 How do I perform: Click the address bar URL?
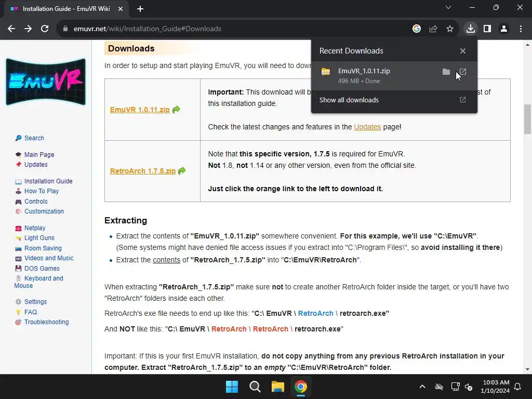pyautogui.click(x=147, y=29)
